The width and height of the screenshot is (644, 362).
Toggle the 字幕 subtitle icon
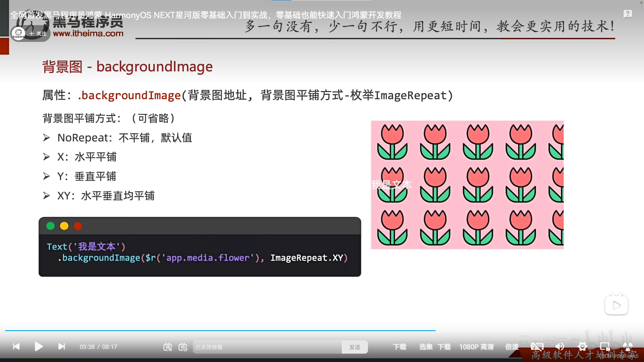(537, 347)
